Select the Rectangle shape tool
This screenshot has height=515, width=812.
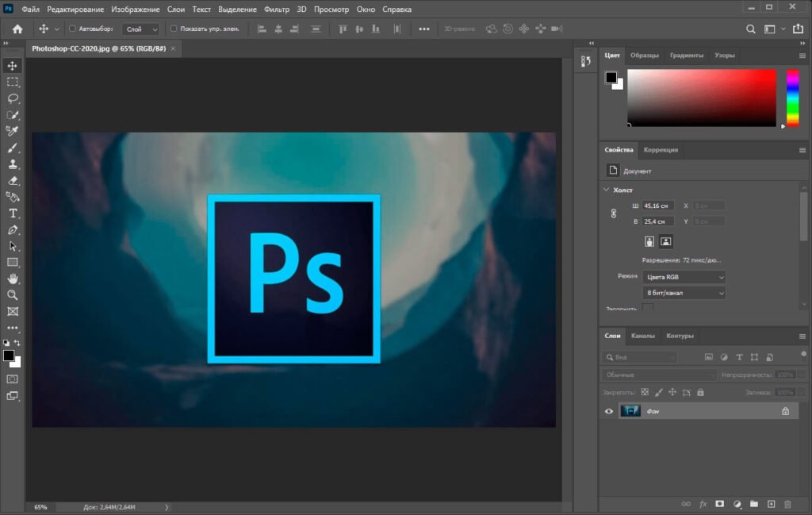13,262
